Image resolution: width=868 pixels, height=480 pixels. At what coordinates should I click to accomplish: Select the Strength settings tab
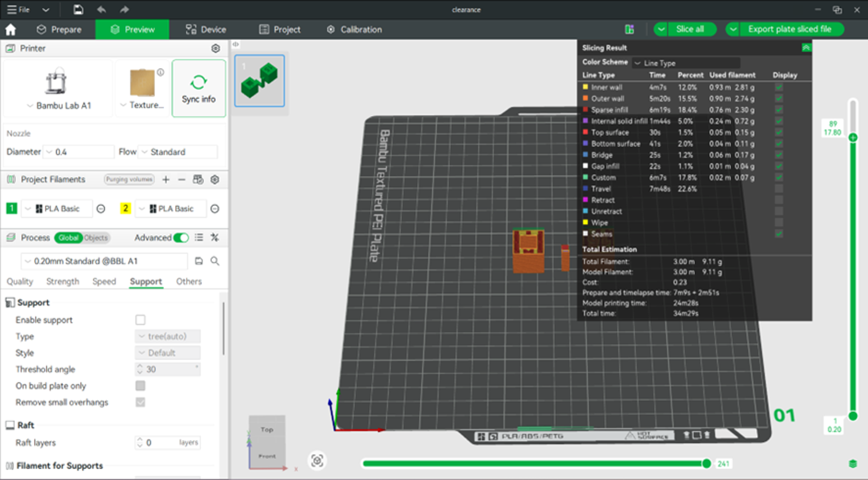tap(62, 282)
